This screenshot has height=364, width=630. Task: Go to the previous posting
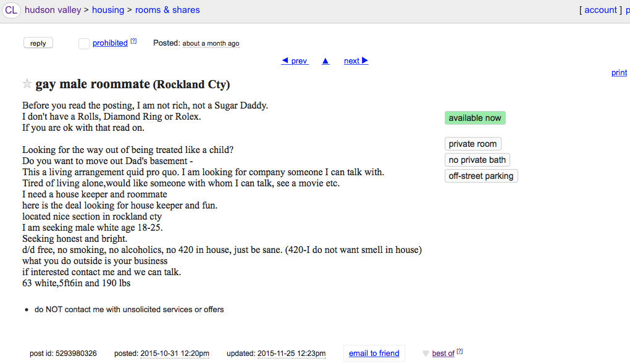pos(295,61)
